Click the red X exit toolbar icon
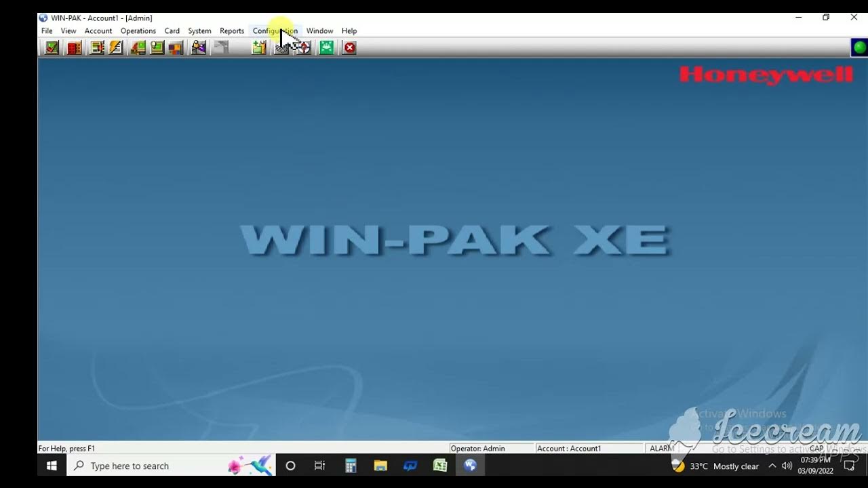Viewport: 868px width, 488px height. pyautogui.click(x=349, y=47)
